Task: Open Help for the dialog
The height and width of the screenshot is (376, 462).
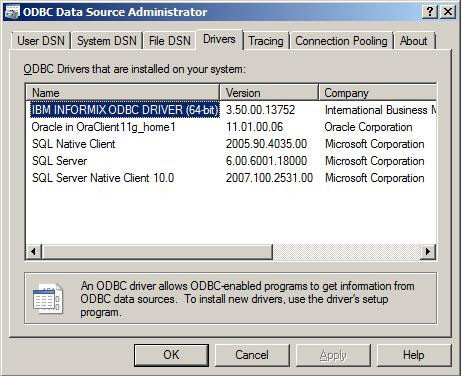Action: (x=414, y=355)
